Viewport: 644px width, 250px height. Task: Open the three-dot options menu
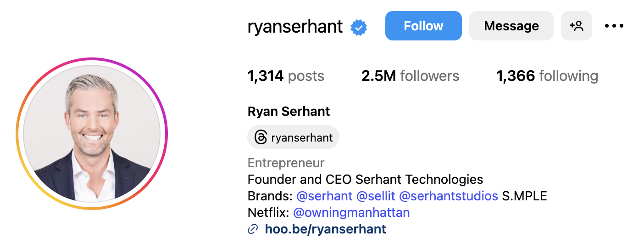pos(614,26)
